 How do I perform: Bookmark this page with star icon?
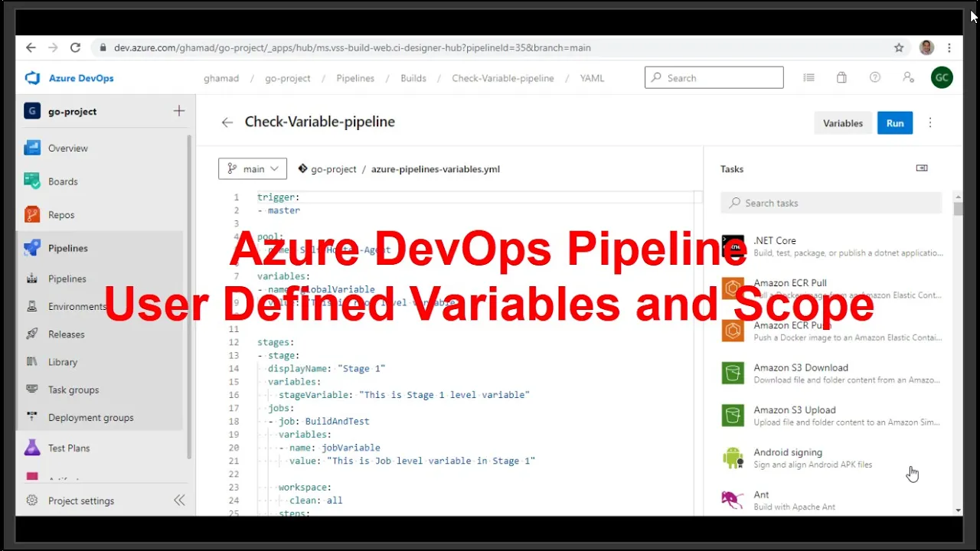coord(899,47)
